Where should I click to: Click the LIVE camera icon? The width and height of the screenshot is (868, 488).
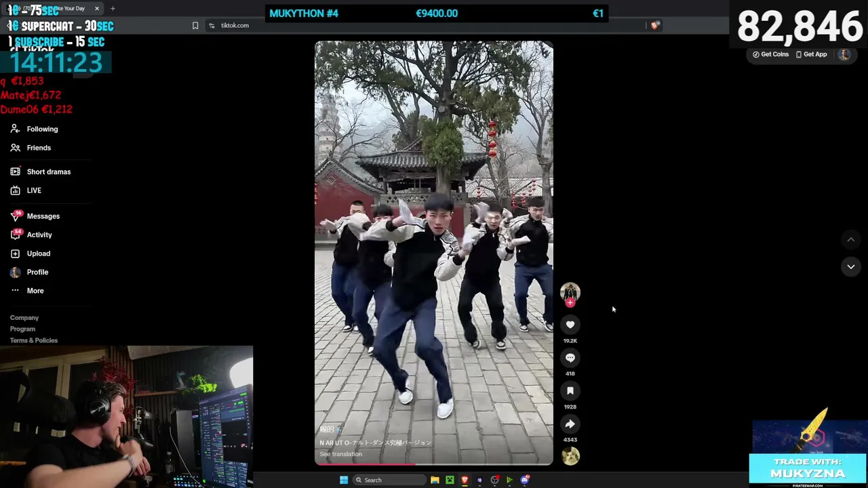pos(15,190)
